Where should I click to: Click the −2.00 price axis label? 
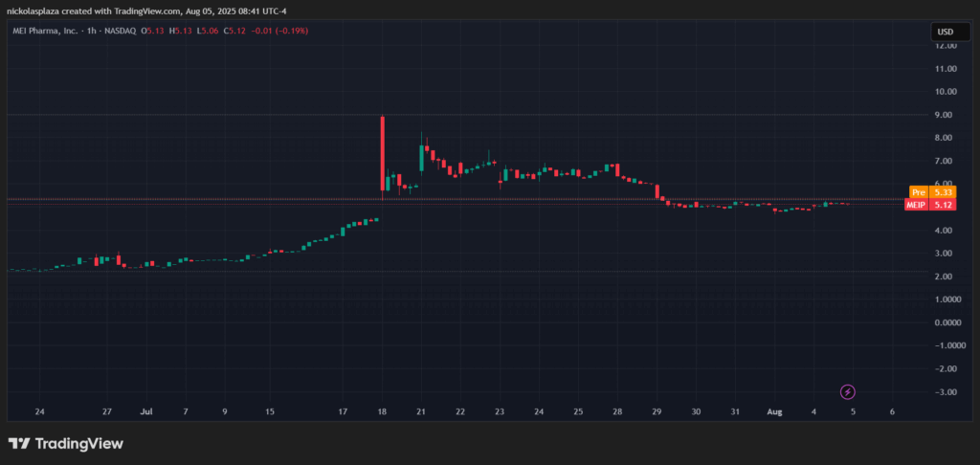pos(946,368)
